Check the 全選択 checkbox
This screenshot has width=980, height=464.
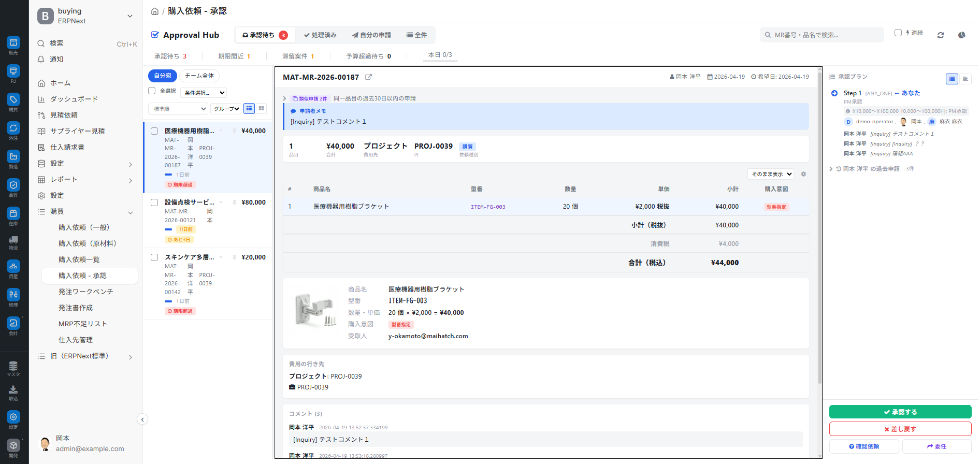152,91
